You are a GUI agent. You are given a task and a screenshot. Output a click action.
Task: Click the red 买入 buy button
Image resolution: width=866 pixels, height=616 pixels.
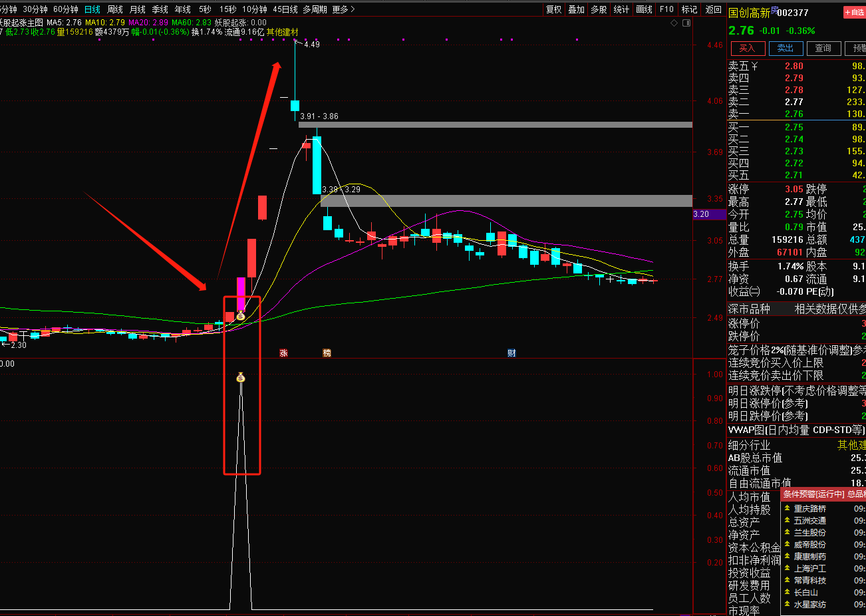(x=747, y=48)
